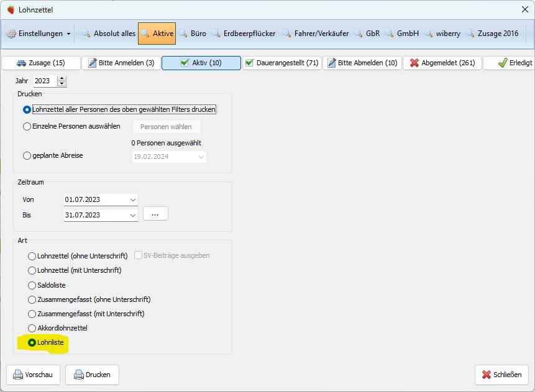535x392 pixels.
Task: Close the Lohnzettel window
Action: point(525,9)
